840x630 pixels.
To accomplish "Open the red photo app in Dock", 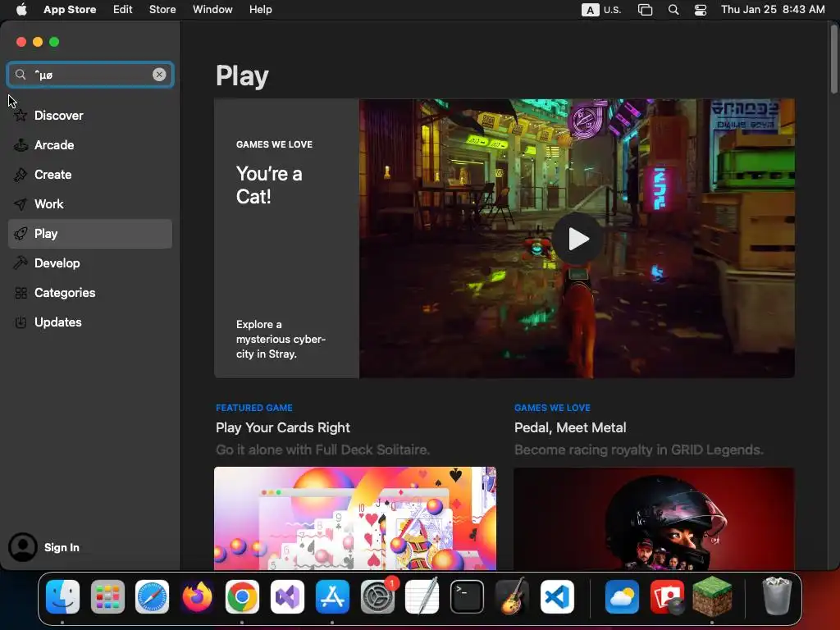I will (x=667, y=597).
